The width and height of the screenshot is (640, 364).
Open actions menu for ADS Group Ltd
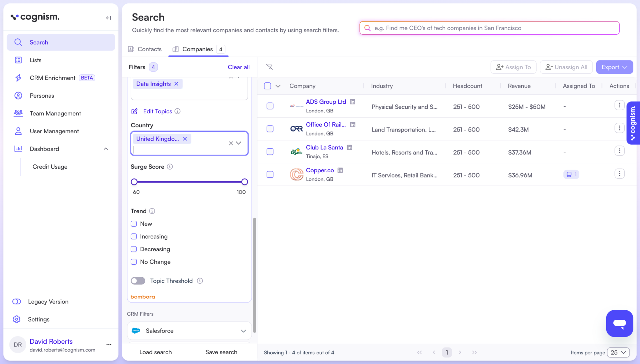pos(619,105)
